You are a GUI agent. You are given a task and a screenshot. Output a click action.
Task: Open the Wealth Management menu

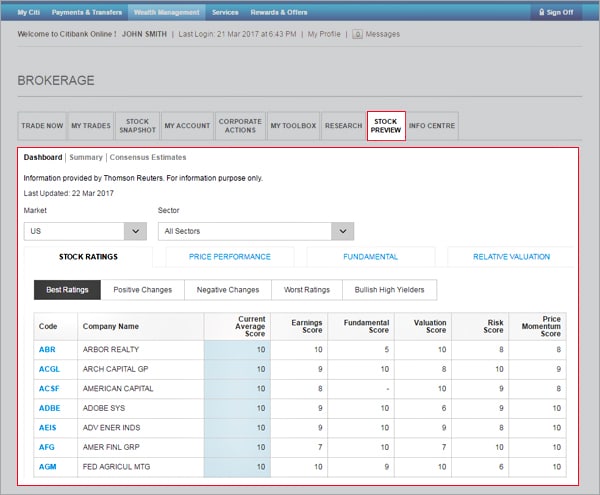click(166, 12)
